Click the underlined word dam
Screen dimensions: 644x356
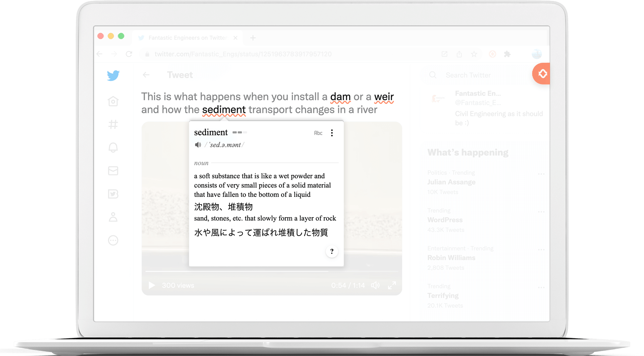(340, 97)
